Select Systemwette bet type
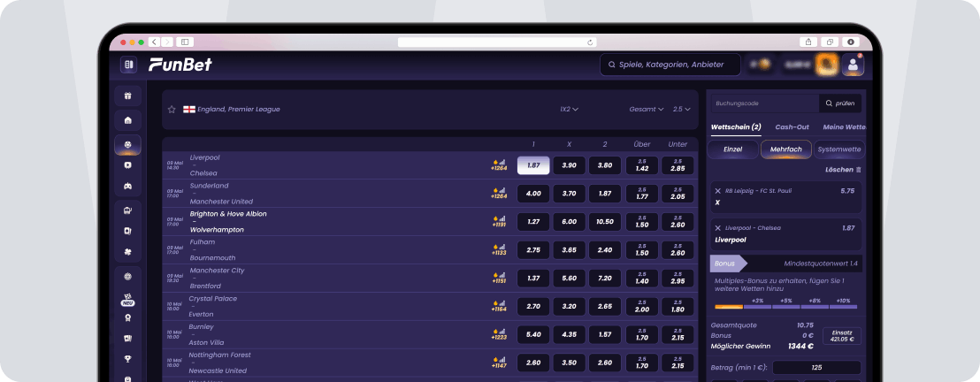The image size is (980, 382). click(839, 149)
